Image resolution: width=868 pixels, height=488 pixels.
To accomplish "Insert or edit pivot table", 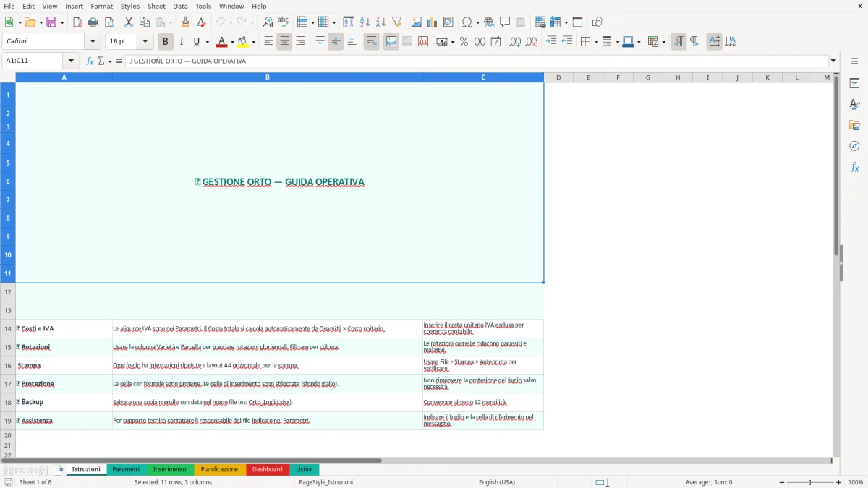I will [x=448, y=22].
